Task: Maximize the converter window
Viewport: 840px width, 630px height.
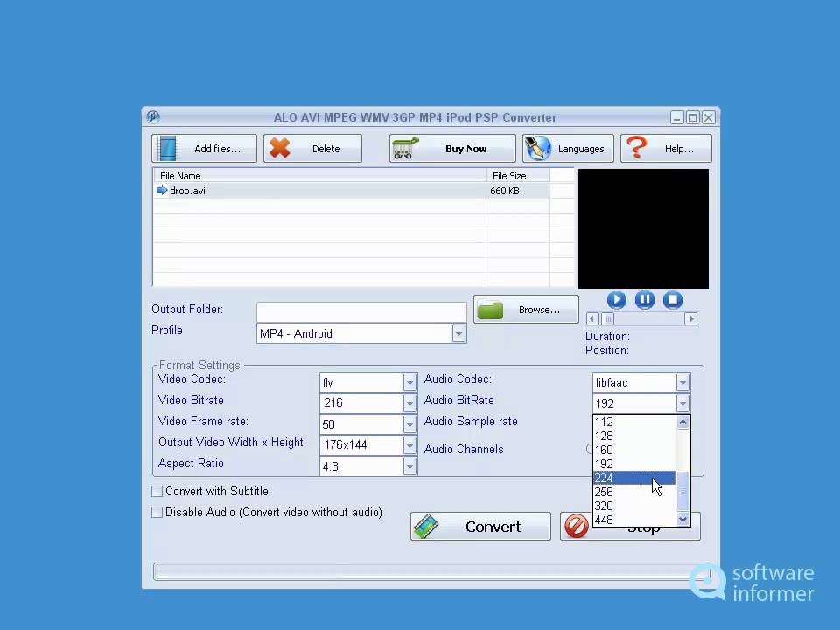Action: (693, 117)
